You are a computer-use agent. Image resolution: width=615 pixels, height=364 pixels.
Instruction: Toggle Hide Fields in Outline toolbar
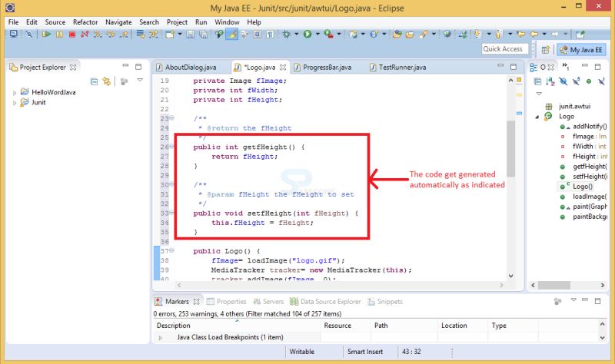click(x=563, y=81)
